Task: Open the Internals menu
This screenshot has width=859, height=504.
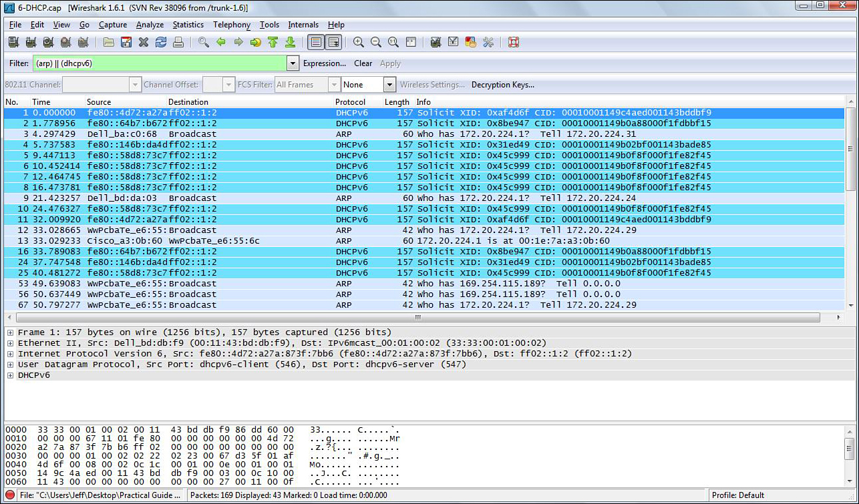Action: (303, 25)
